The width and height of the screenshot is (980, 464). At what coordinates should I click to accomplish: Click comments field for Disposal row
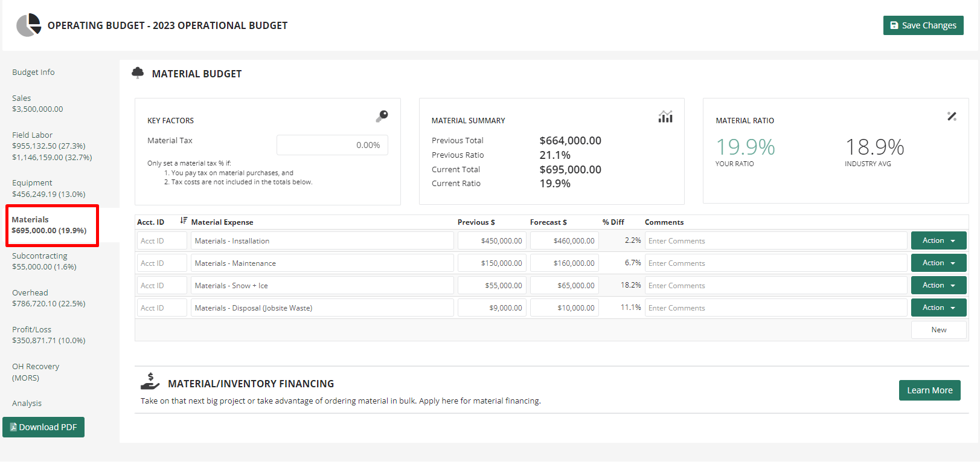tap(776, 308)
